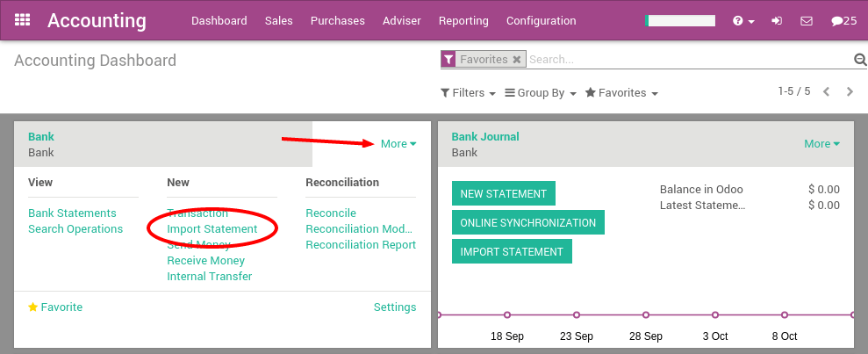This screenshot has height=354, width=868.
Task: Expand the Group By dropdown
Action: (x=540, y=93)
